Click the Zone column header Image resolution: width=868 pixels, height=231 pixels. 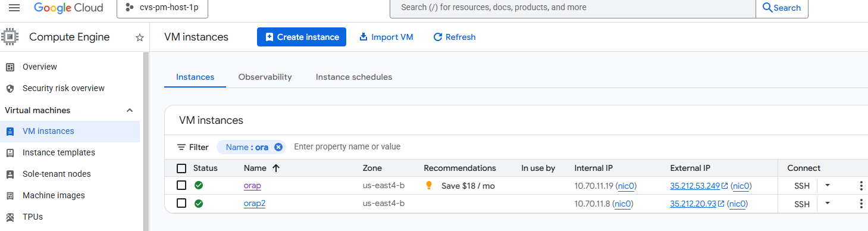(372, 168)
